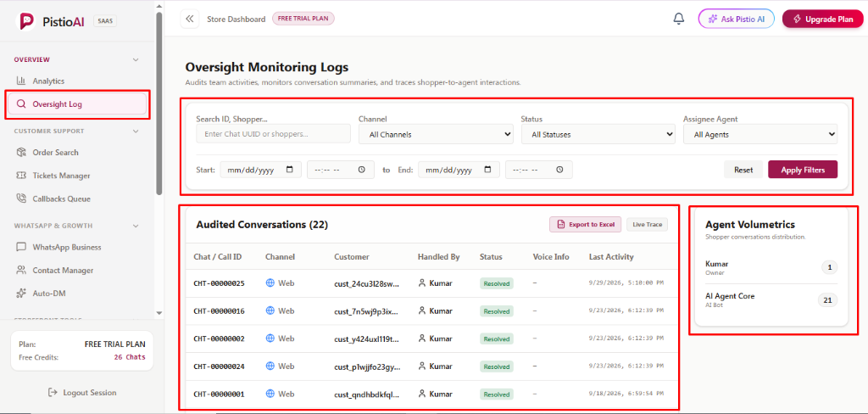This screenshot has width=868, height=414.
Task: Open WhatsApp Business page
Action: 77,247
